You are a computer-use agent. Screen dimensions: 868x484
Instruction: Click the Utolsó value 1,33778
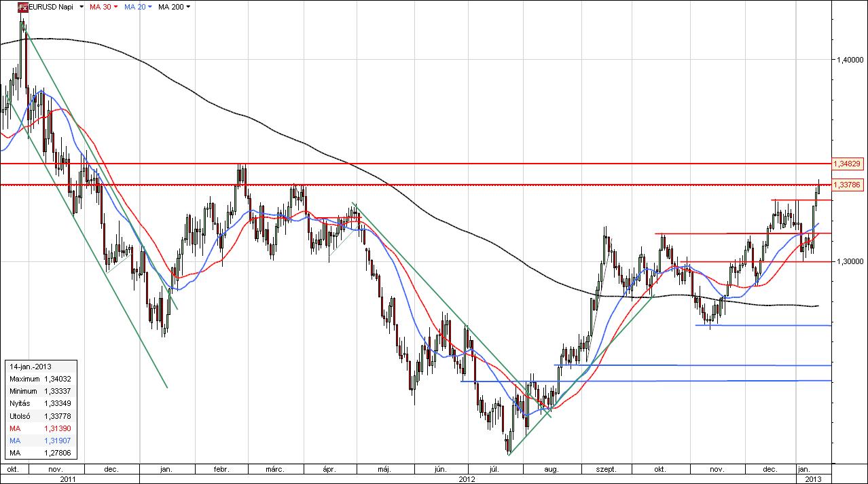click(x=58, y=416)
